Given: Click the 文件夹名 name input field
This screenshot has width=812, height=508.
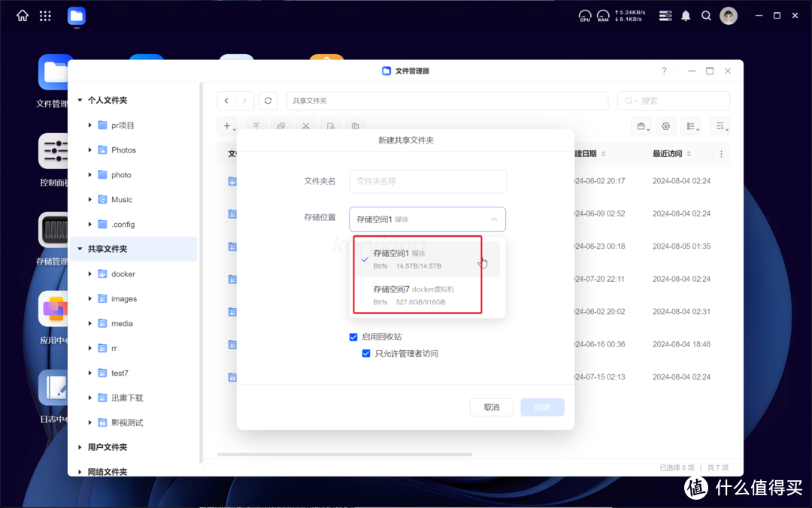Looking at the screenshot, I should coord(427,181).
